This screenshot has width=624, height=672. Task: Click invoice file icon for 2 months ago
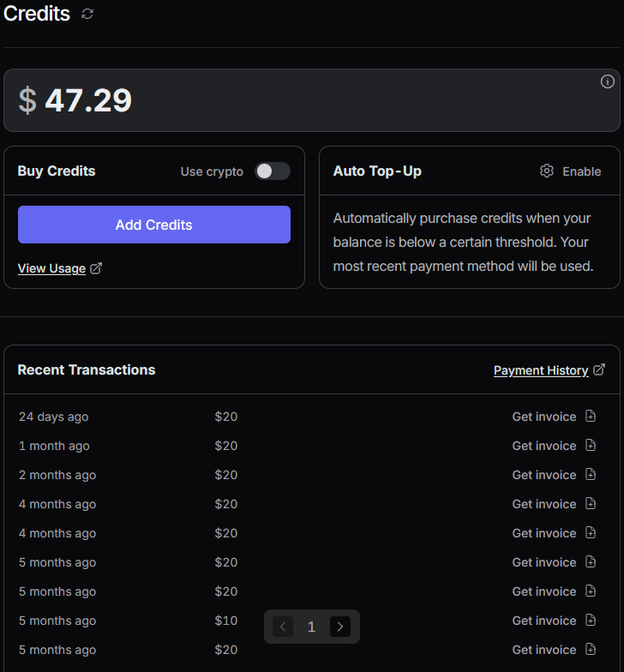[x=591, y=475]
